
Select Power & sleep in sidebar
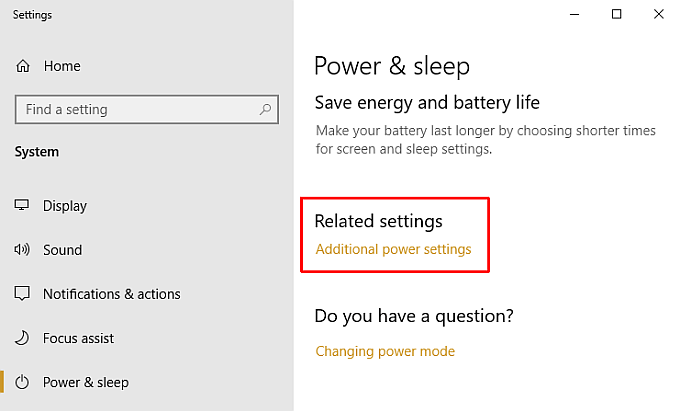pos(85,382)
